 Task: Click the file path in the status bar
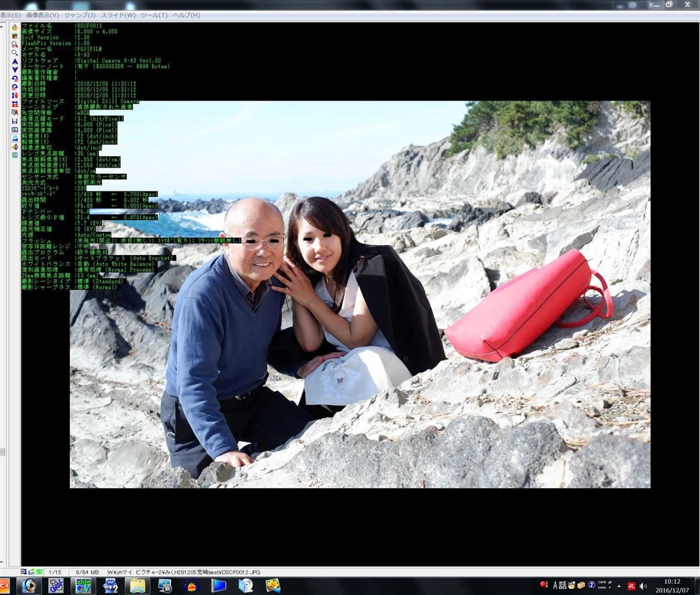point(183,572)
